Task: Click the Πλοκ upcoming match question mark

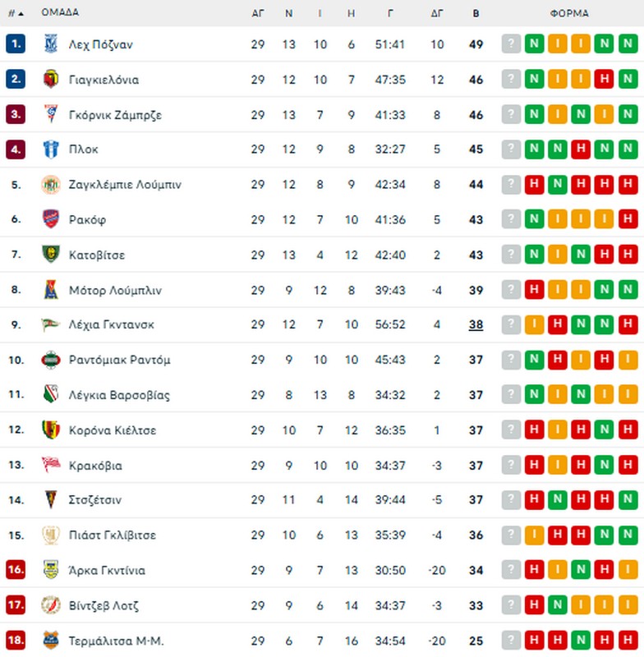Action: 512,149
